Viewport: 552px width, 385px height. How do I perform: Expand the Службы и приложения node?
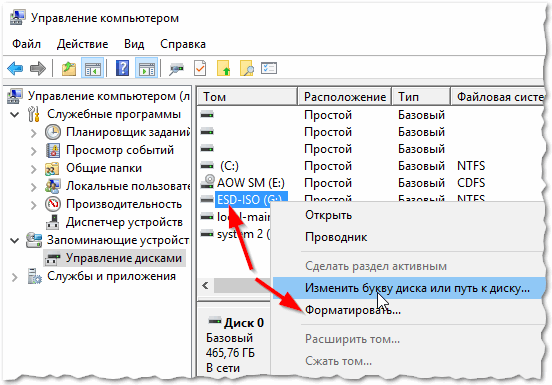tap(14, 277)
